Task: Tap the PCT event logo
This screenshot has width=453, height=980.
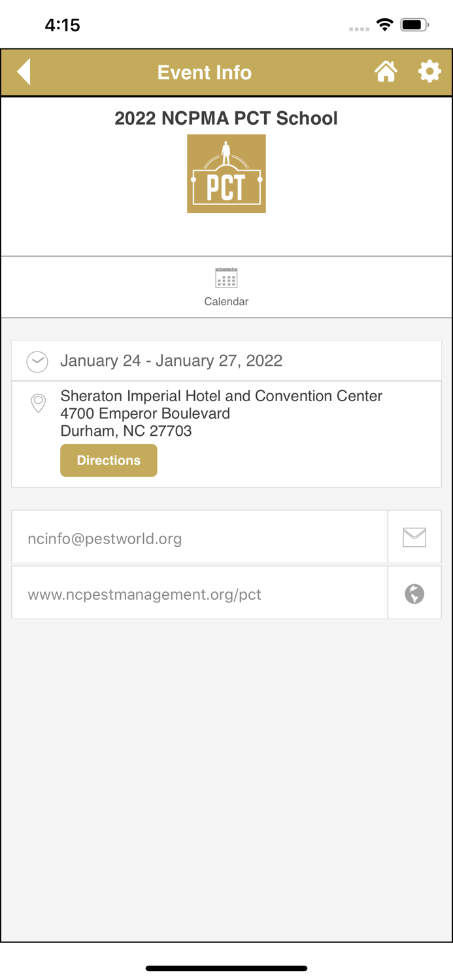Action: click(x=226, y=174)
